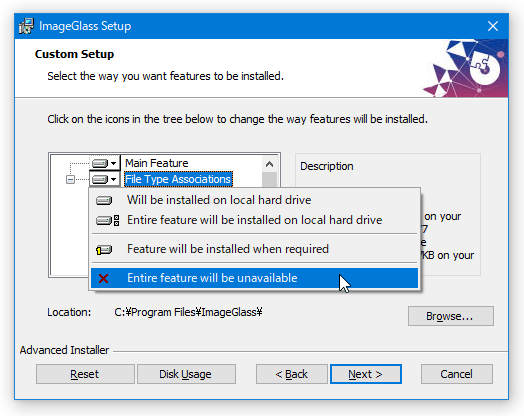Click the red X unavailable icon

pyautogui.click(x=104, y=278)
